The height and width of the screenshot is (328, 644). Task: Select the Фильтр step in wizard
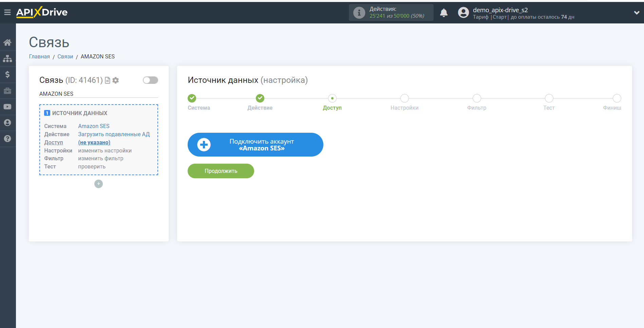[477, 98]
